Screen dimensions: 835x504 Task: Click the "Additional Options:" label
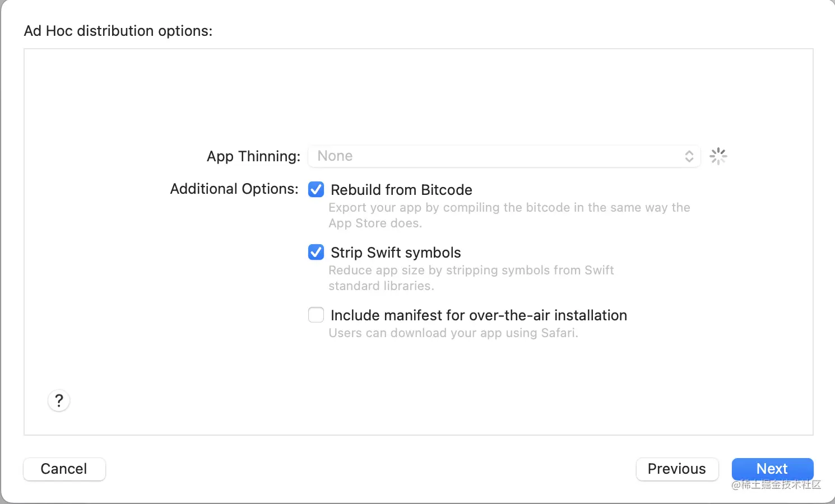click(x=234, y=189)
